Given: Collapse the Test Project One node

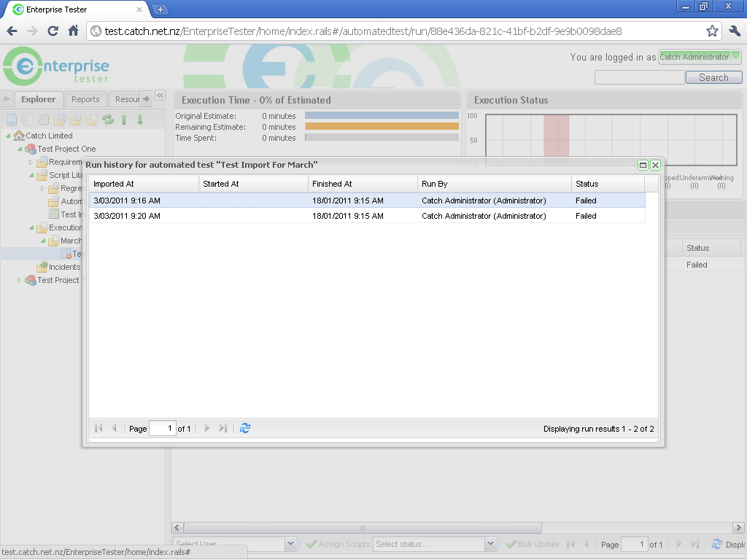Looking at the screenshot, I should (x=20, y=149).
